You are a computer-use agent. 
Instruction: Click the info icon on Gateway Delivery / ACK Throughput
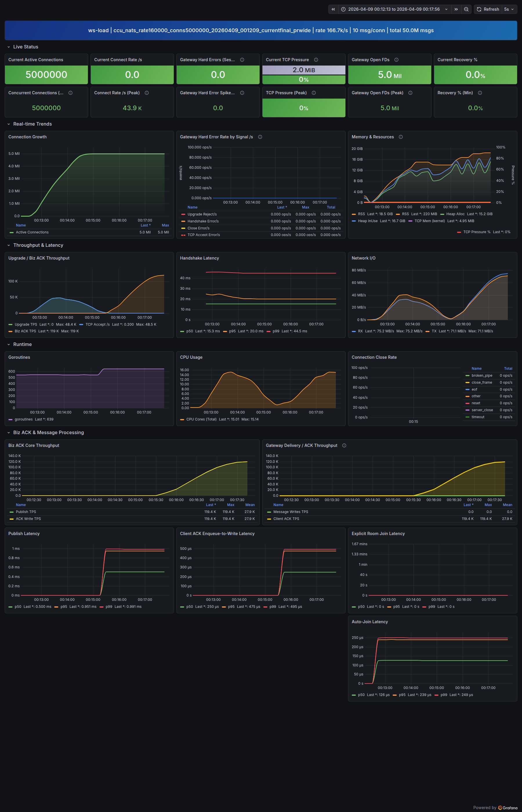[x=344, y=445]
